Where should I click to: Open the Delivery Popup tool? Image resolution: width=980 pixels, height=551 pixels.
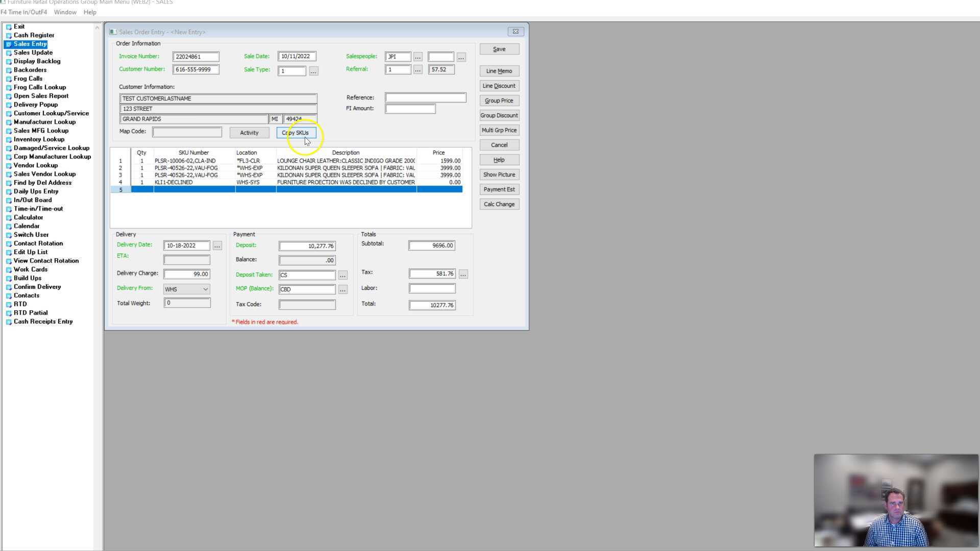(x=36, y=104)
